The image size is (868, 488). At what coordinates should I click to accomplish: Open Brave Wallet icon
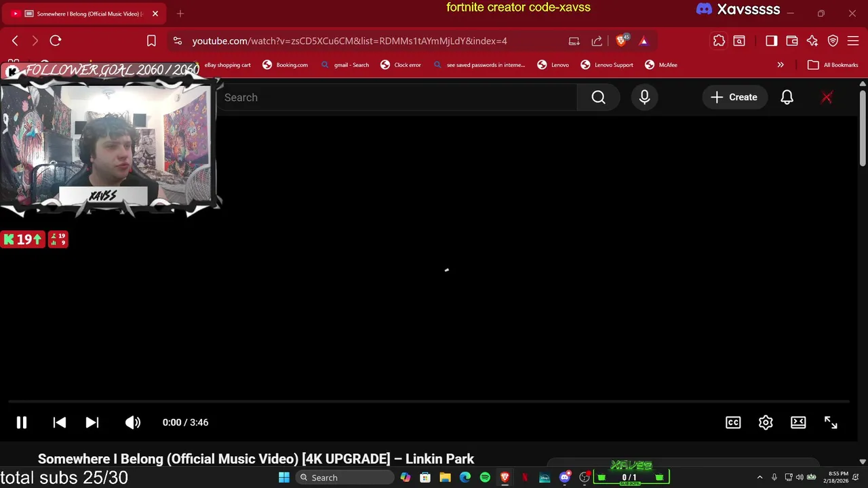point(791,41)
